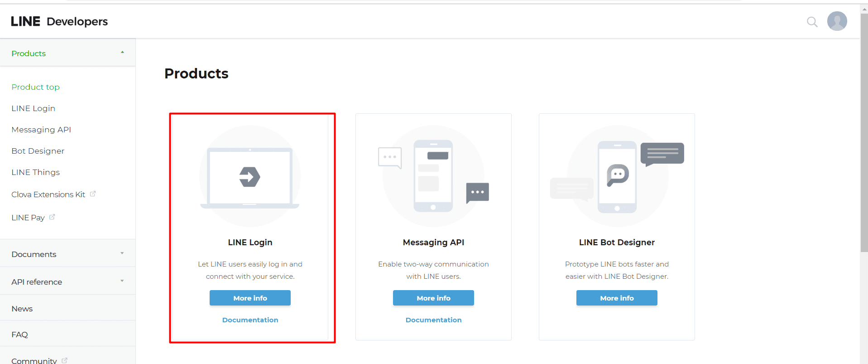This screenshot has width=868, height=364.
Task: Click More info under LINE Bot Designer
Action: coord(617,298)
